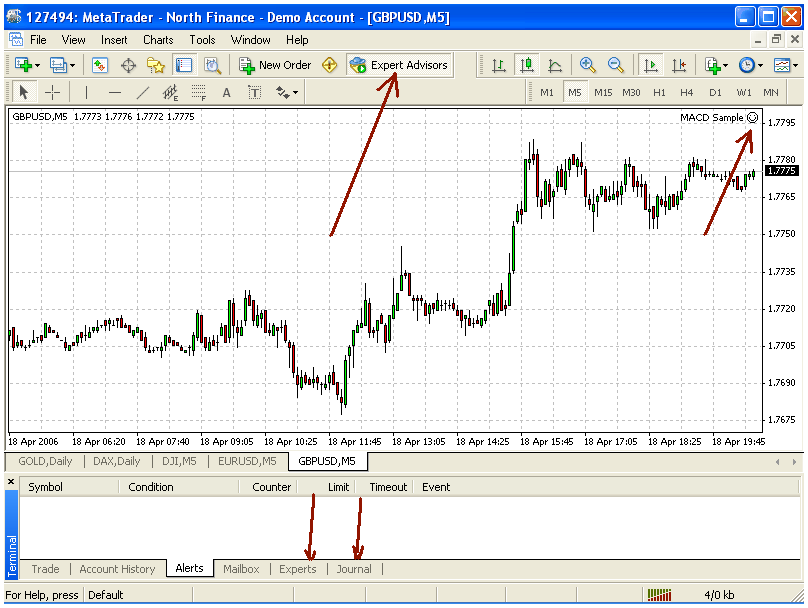Expand the periodicity clock dropdown
Image resolution: width=808 pixels, height=608 pixels.
(x=761, y=65)
